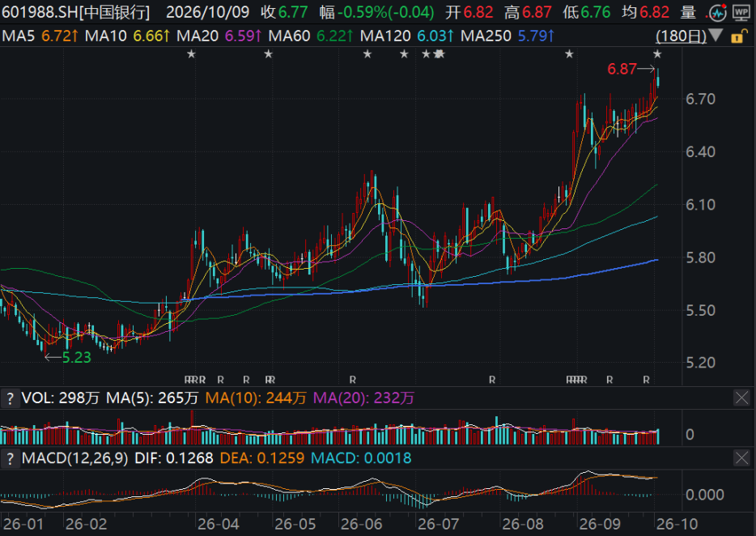Click the closing price 收6.77
The image size is (756, 536).
click(x=284, y=12)
